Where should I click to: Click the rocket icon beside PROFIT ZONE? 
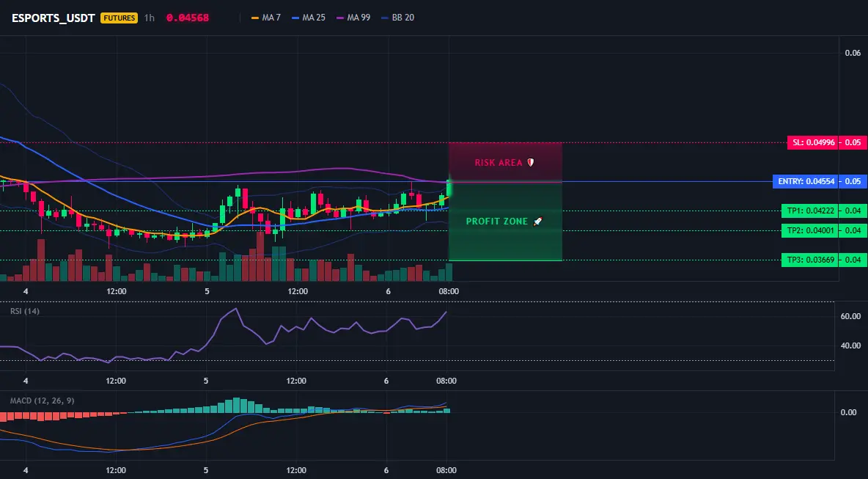point(537,221)
